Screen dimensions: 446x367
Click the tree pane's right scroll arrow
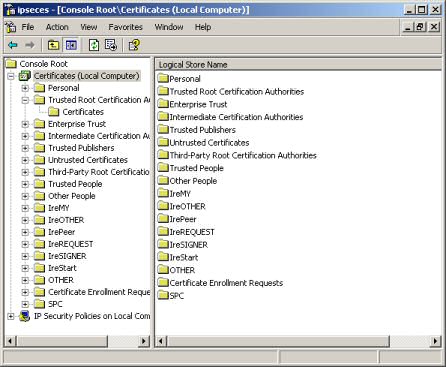coord(144,341)
